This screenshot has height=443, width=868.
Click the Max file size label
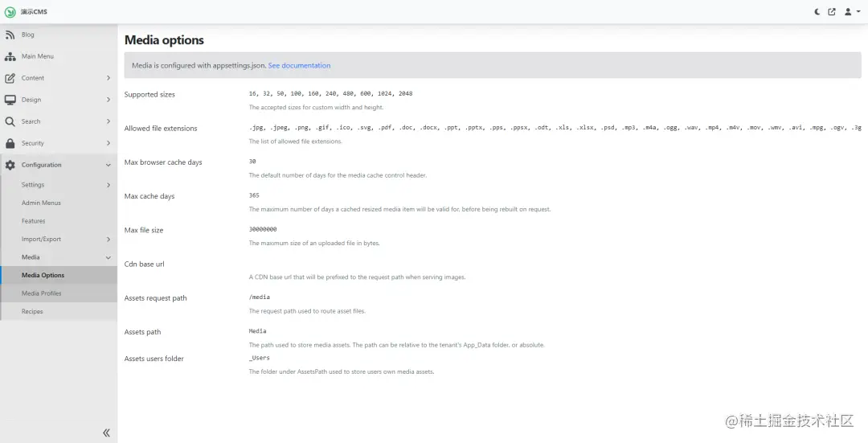point(144,231)
